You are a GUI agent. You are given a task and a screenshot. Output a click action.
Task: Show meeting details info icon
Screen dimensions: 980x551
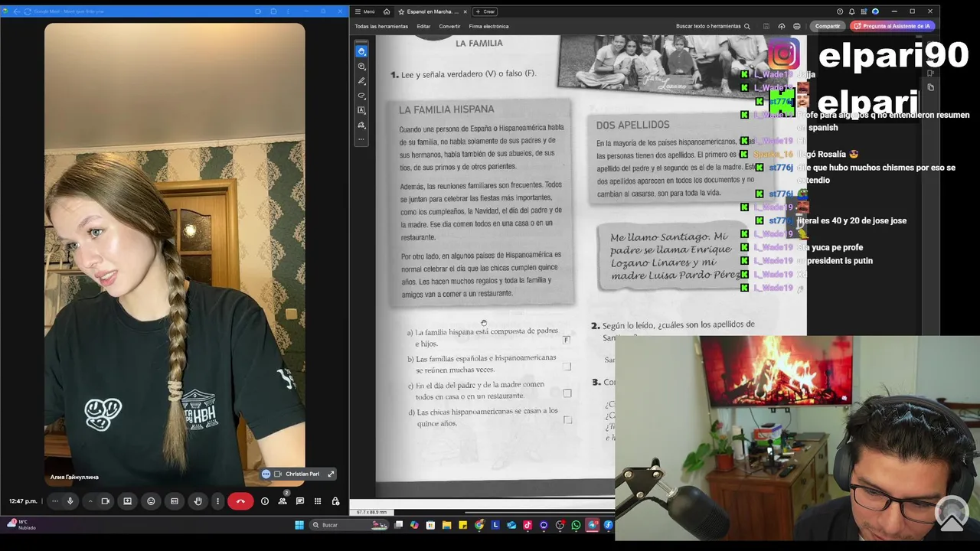coord(265,501)
